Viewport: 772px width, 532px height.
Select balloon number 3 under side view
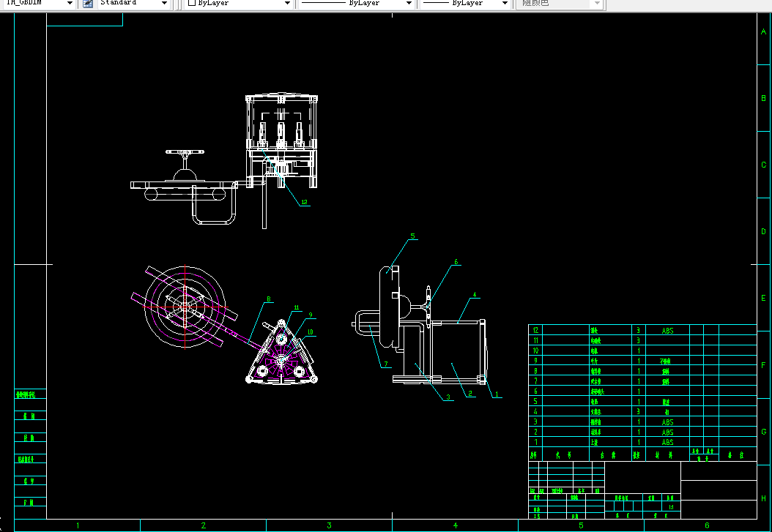(x=448, y=397)
